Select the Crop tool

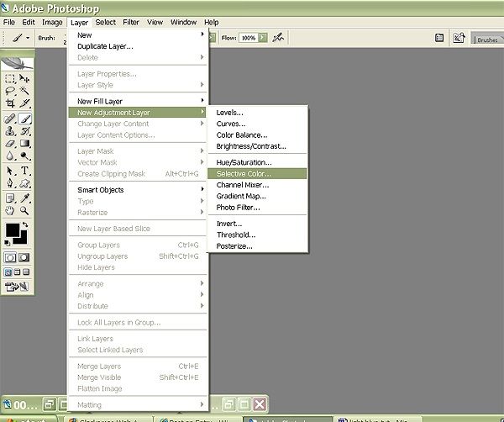10,103
